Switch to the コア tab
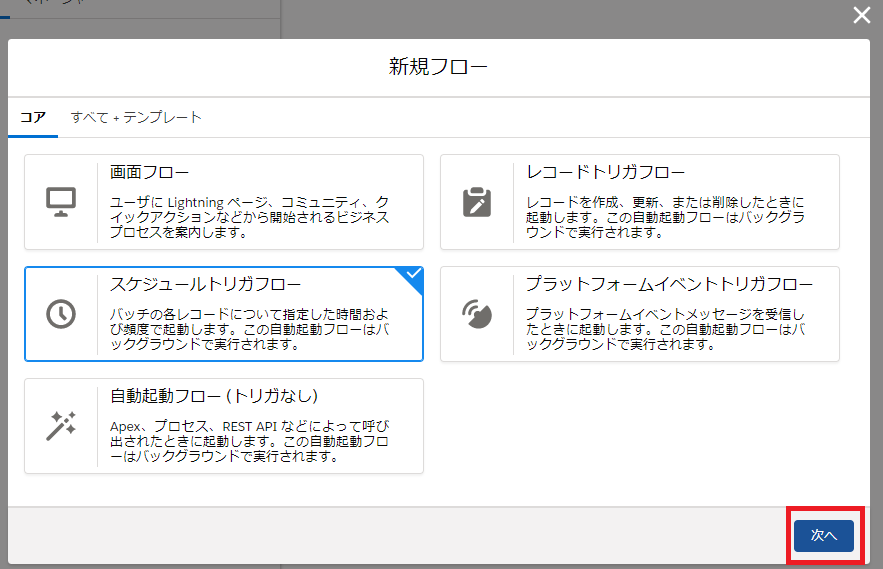Screen dimensions: 883x569 [x=33, y=117]
